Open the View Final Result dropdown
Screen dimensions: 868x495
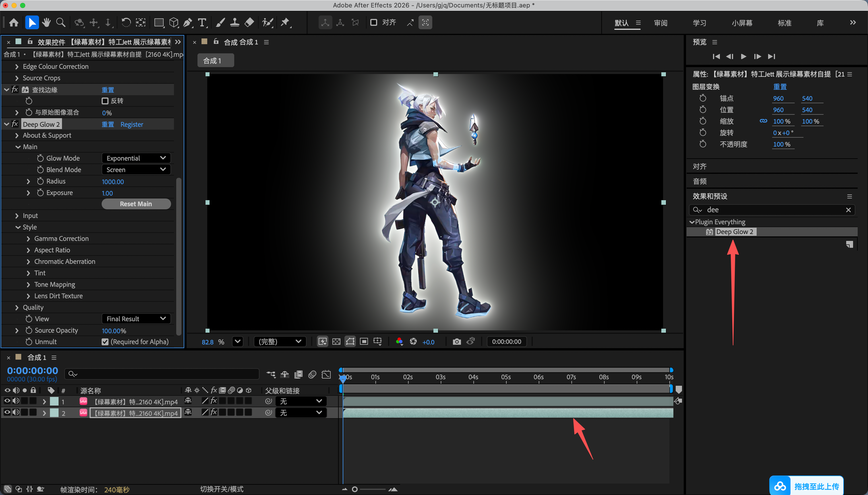pos(136,319)
